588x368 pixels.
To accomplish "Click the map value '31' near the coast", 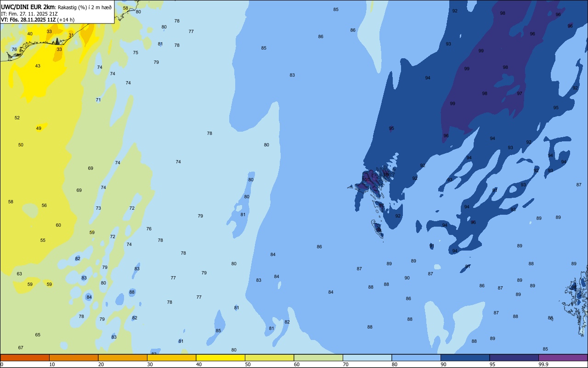I will pos(71,35).
